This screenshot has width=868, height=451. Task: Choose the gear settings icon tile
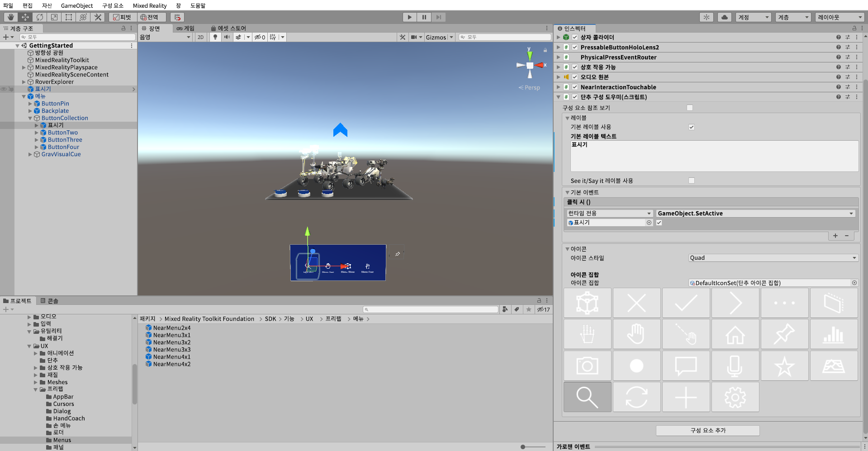click(x=735, y=397)
